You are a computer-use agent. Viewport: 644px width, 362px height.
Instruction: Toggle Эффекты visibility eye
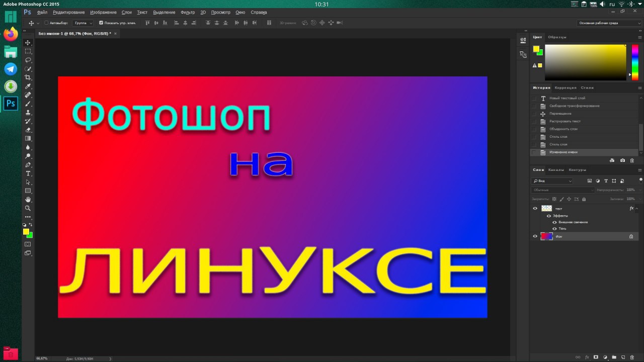[x=549, y=216]
